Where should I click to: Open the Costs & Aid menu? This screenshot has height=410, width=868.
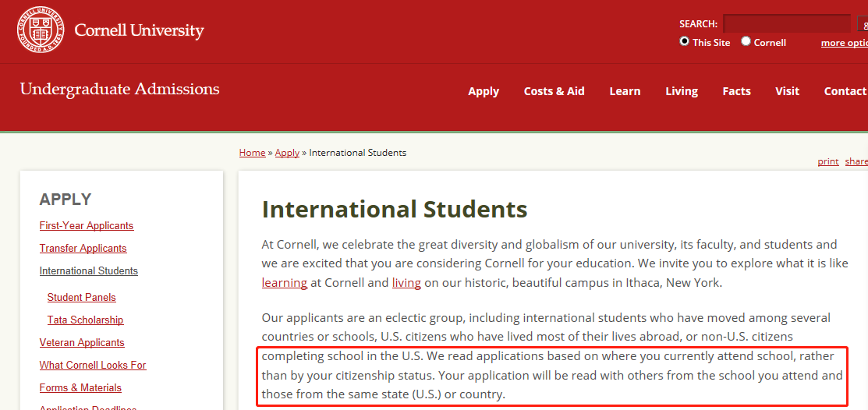pyautogui.click(x=554, y=91)
